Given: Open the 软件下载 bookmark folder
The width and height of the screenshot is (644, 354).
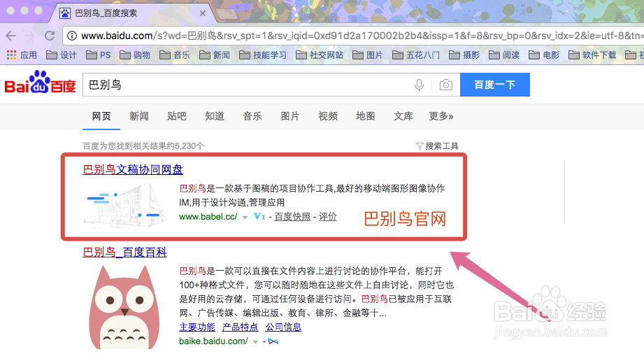Looking at the screenshot, I should click(x=592, y=55).
